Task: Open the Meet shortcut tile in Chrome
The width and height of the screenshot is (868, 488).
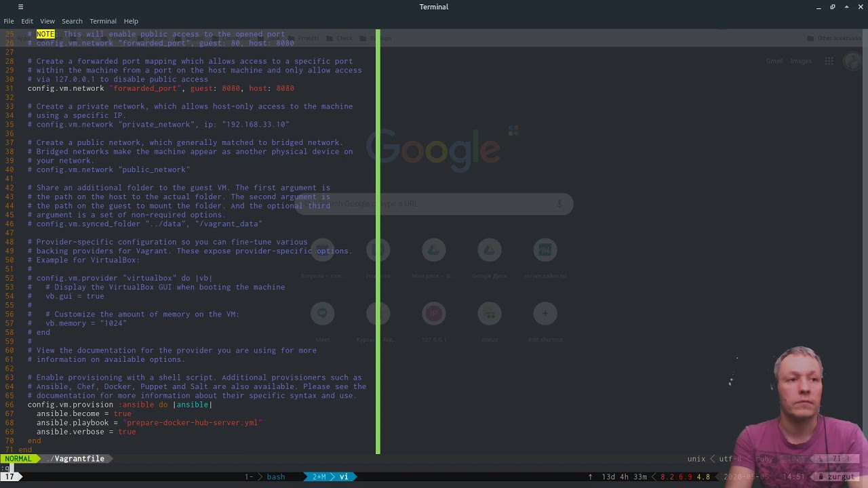Action: [323, 321]
